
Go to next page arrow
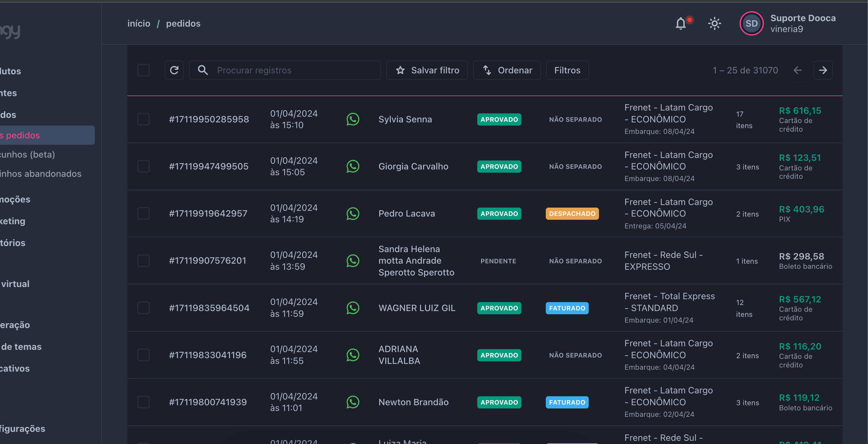pos(823,70)
